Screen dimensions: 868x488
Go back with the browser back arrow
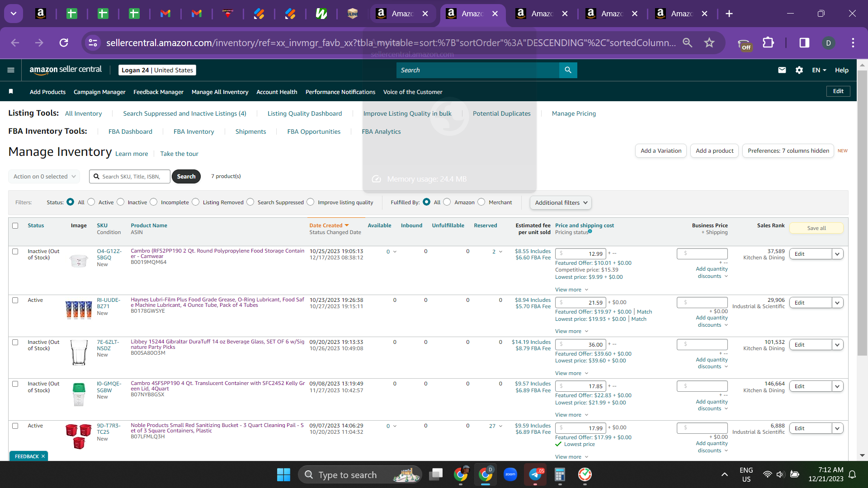pyautogui.click(x=15, y=42)
